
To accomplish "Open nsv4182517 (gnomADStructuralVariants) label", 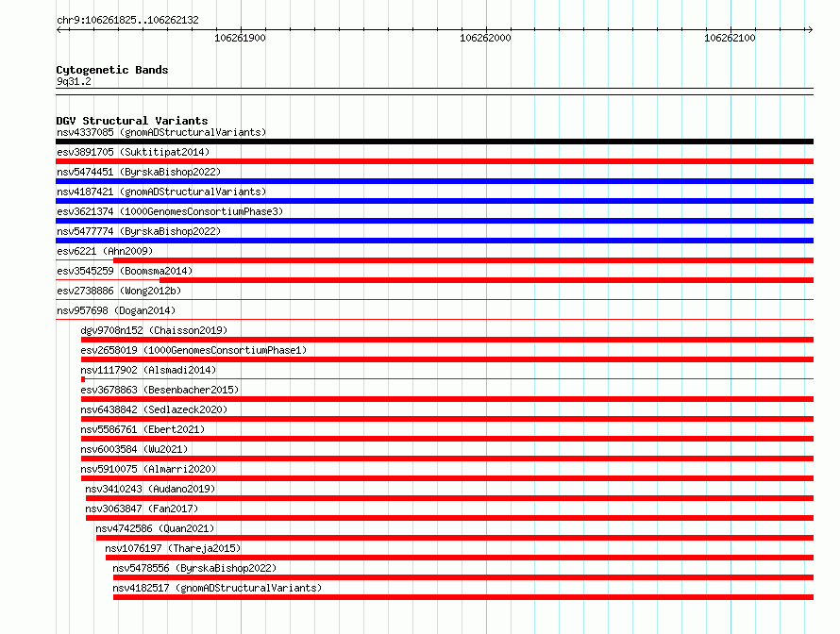I will [x=217, y=588].
